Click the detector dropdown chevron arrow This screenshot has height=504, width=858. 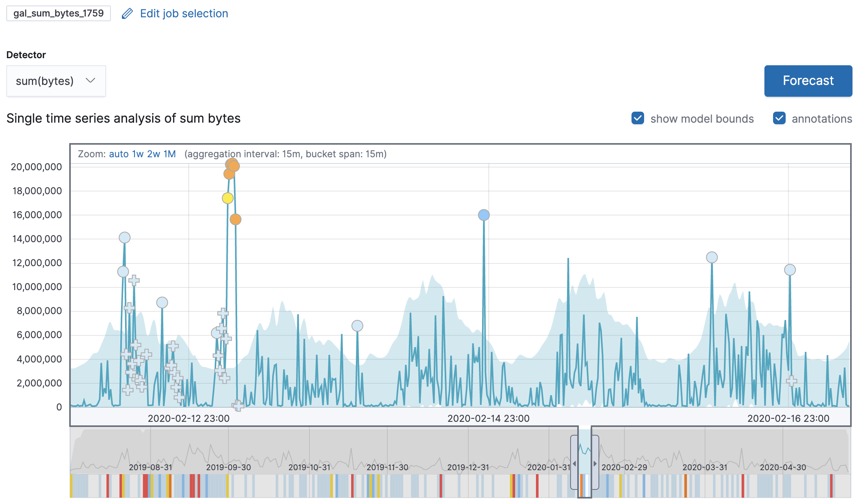coord(90,81)
